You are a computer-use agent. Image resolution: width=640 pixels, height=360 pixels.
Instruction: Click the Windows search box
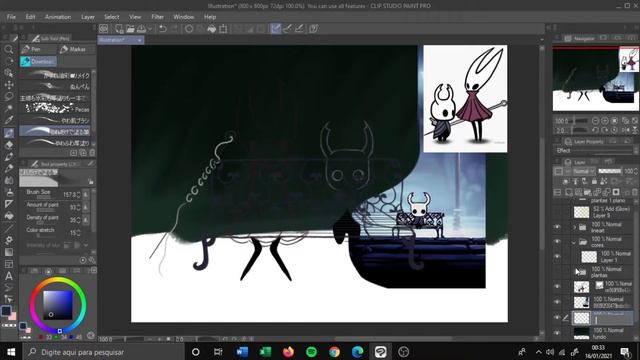coord(103,352)
